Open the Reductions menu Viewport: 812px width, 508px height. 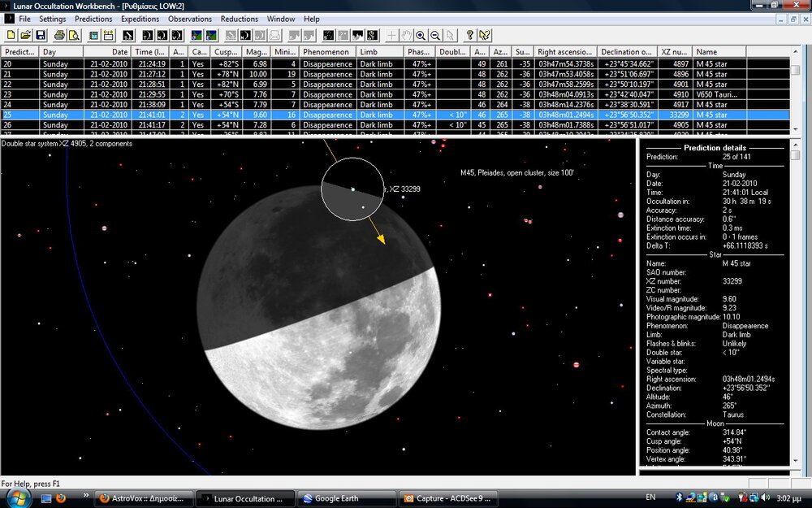pyautogui.click(x=239, y=19)
